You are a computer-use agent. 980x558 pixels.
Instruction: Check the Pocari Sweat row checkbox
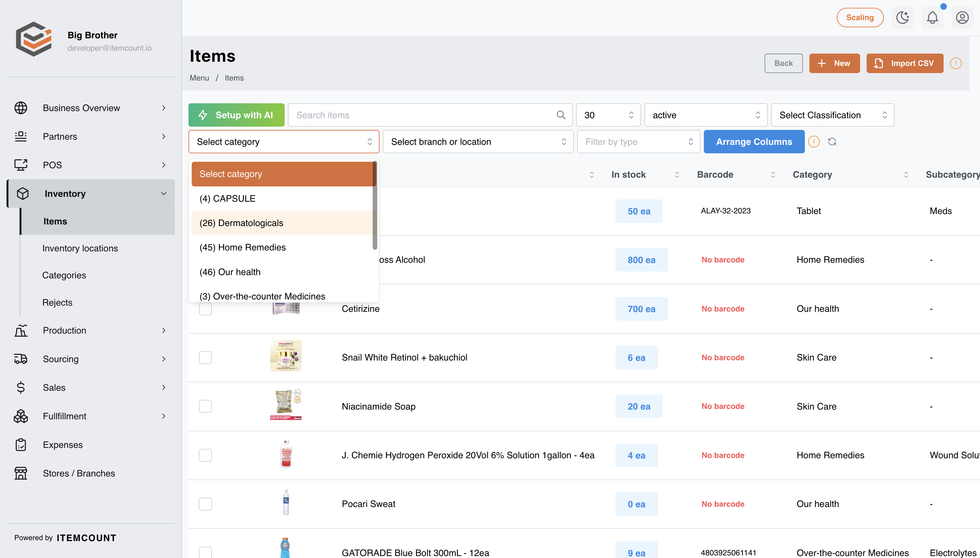coord(205,504)
